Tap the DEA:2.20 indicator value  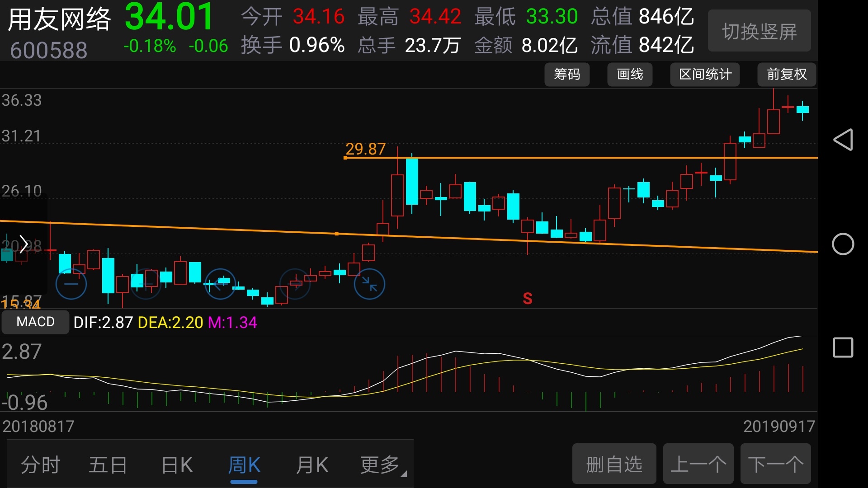tap(170, 322)
